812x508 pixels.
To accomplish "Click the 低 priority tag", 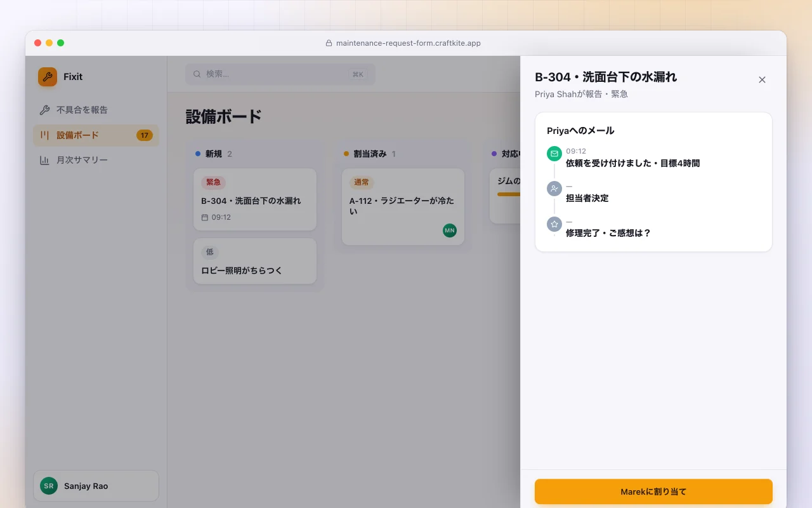I will point(209,252).
